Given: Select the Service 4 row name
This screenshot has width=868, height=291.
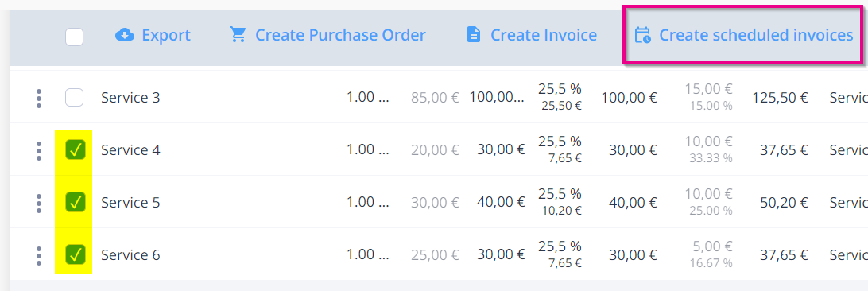Looking at the screenshot, I should (x=130, y=150).
